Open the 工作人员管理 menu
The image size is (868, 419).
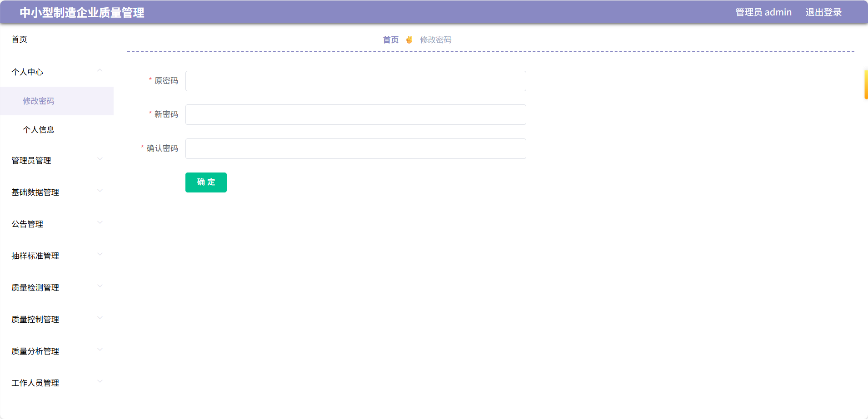click(x=35, y=383)
